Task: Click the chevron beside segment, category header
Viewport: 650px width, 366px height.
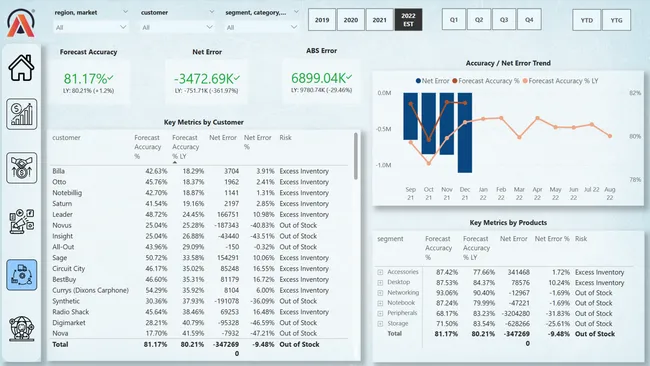Action: click(x=296, y=12)
